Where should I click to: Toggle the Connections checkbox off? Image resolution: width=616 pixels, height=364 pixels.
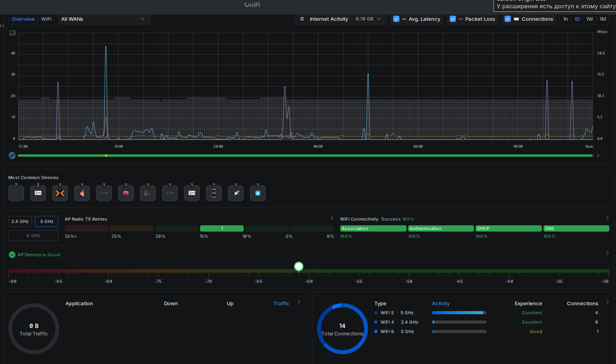click(508, 19)
